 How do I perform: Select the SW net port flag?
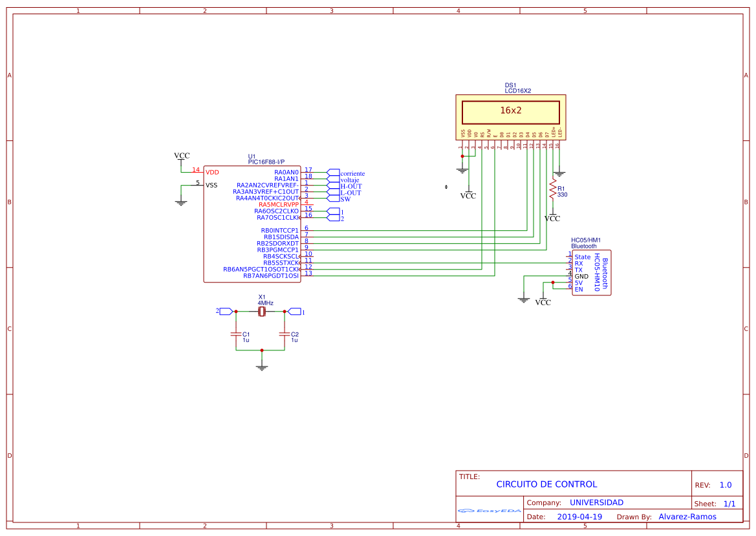point(333,198)
